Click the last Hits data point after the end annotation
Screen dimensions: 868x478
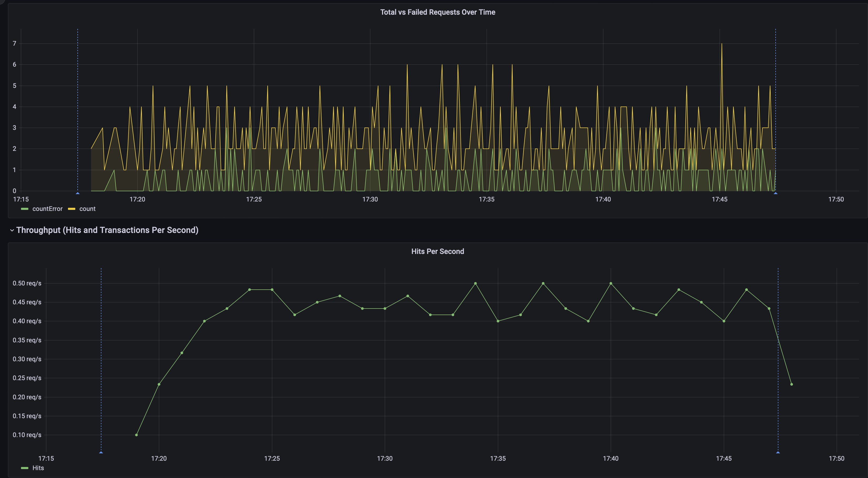coord(791,384)
